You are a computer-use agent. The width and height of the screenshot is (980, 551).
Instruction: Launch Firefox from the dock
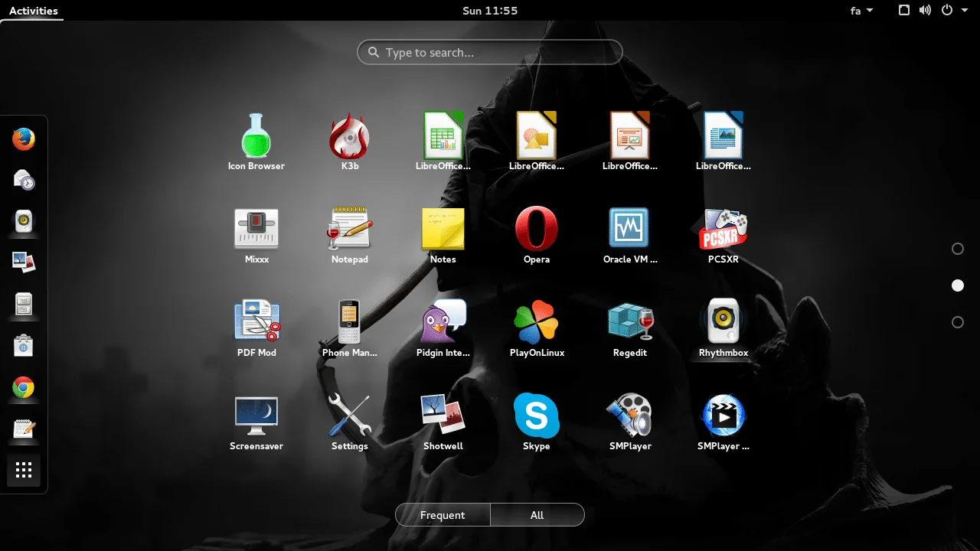[24, 139]
